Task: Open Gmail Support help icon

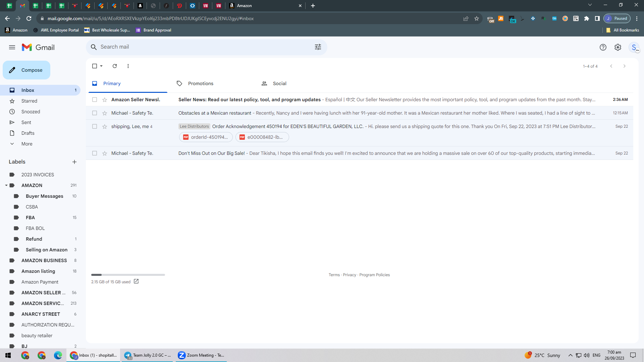Action: point(603,47)
